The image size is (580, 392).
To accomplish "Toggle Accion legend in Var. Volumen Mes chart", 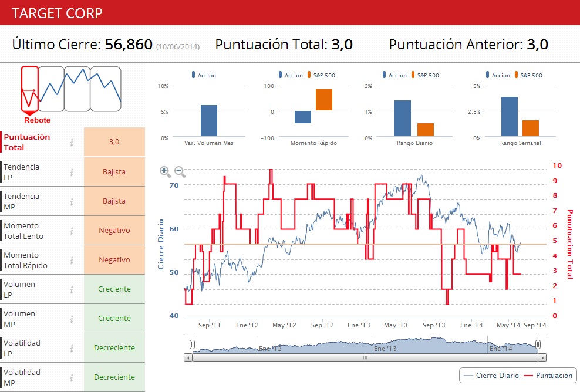I will tap(204, 75).
